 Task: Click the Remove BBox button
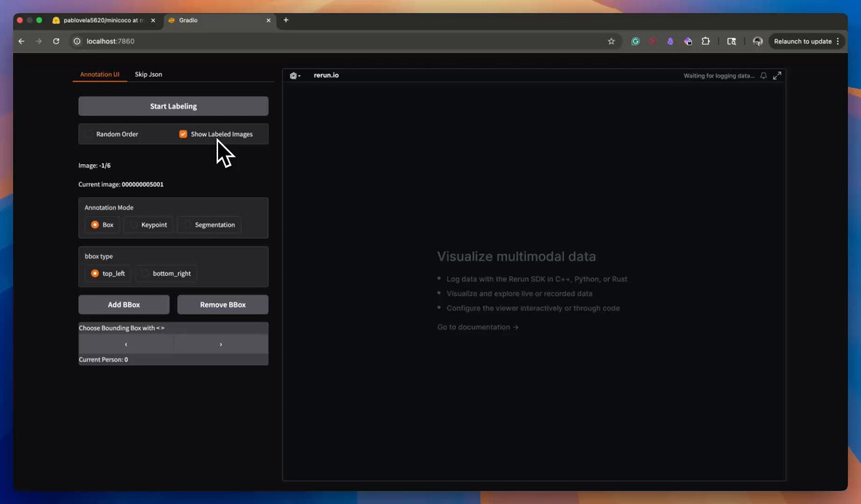223,305
